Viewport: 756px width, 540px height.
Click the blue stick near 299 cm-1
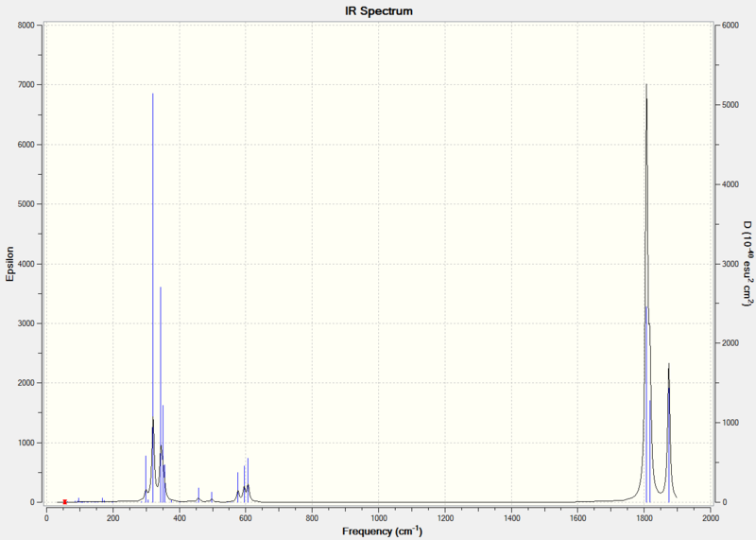point(146,479)
